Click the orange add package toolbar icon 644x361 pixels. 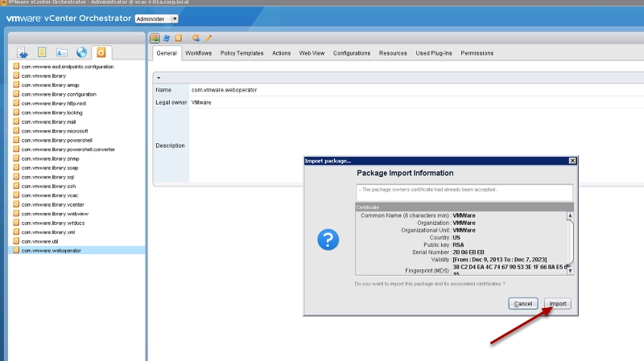178,38
